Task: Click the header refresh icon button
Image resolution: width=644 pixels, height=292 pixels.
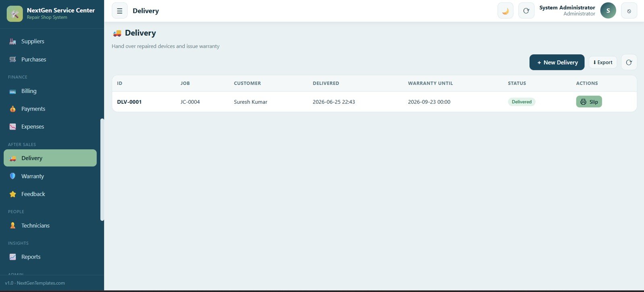Action: click(x=526, y=11)
